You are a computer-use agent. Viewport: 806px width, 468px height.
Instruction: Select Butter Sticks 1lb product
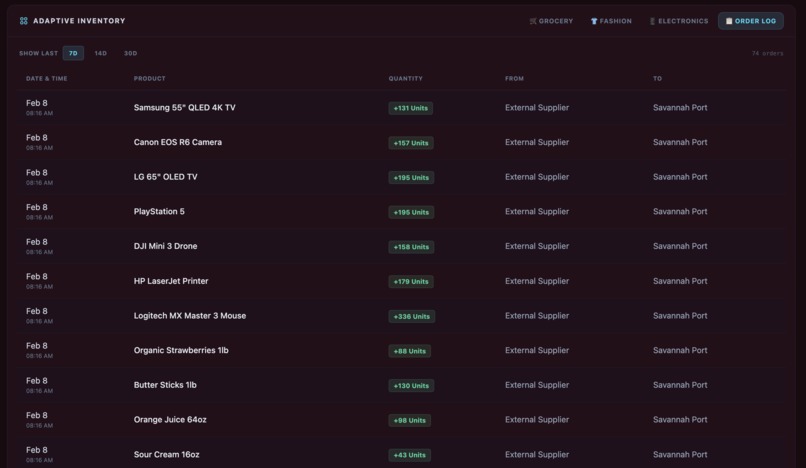[x=165, y=385]
